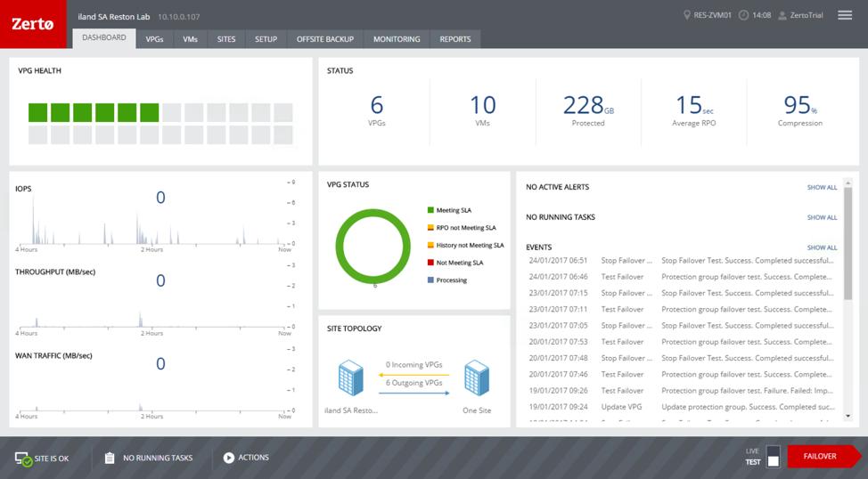Image resolution: width=868 pixels, height=479 pixels.
Task: Open the VPGs tab
Action: click(x=154, y=39)
